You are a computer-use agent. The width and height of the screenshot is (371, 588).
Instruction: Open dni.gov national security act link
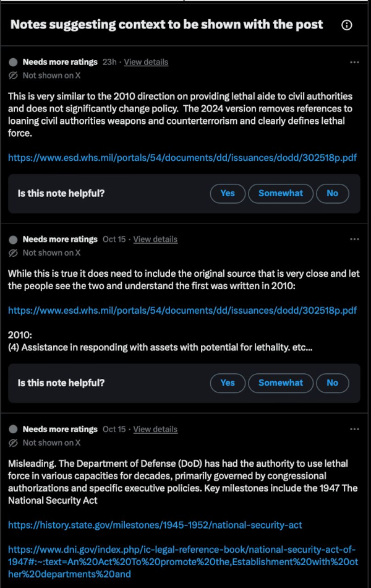click(183, 562)
